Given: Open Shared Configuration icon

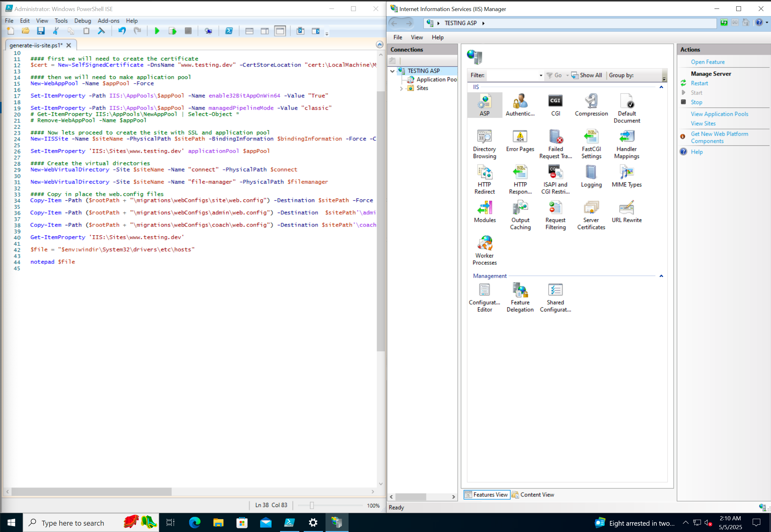Looking at the screenshot, I should [x=556, y=297].
